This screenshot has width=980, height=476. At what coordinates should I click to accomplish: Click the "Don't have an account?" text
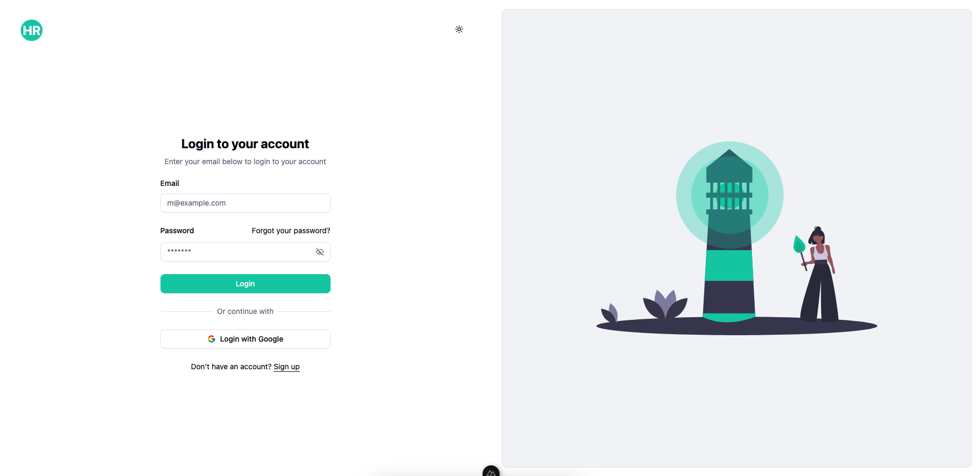pyautogui.click(x=231, y=367)
